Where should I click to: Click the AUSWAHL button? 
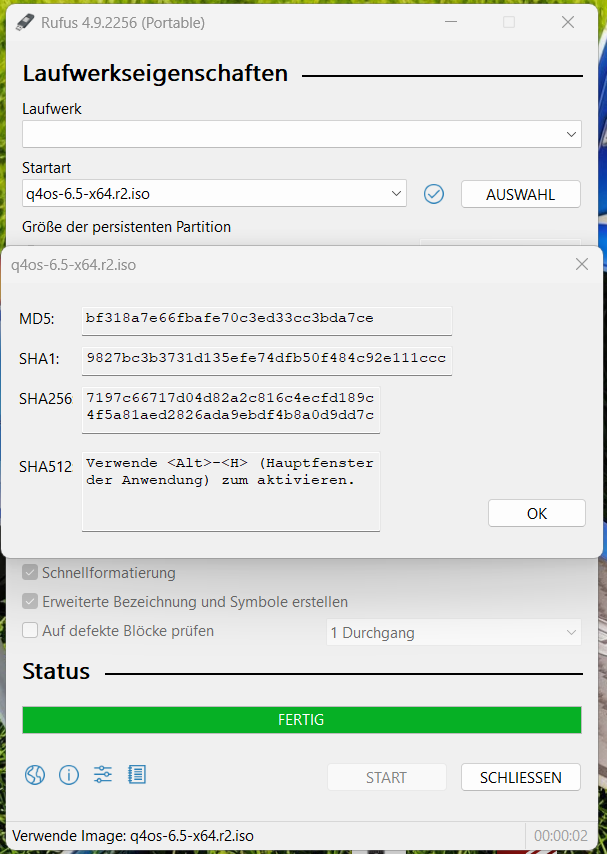[520, 194]
